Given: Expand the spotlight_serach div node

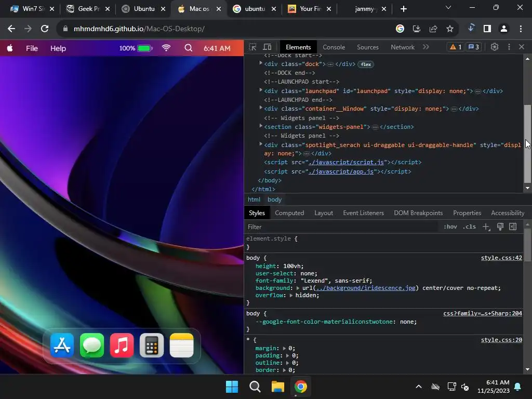Looking at the screenshot, I should pyautogui.click(x=261, y=144).
